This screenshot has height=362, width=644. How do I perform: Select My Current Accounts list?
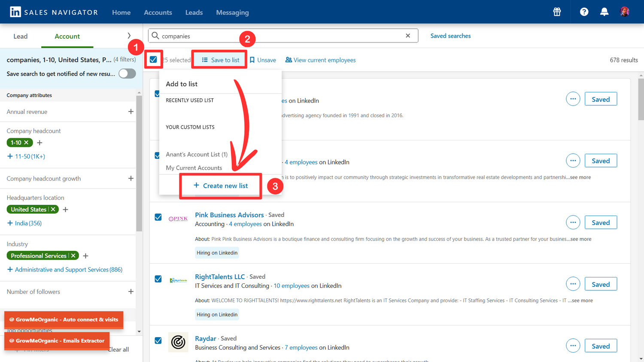point(194,168)
